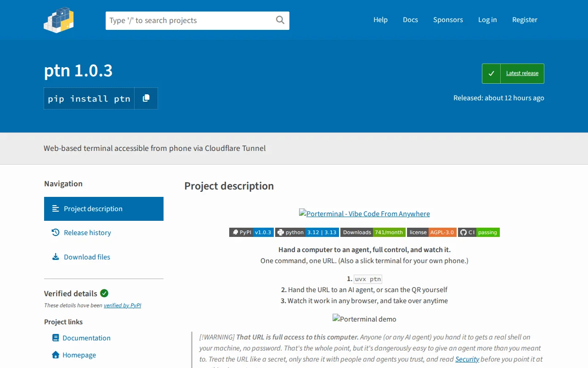This screenshot has height=368, width=588.
Task: Click the Project description list icon
Action: pos(56,209)
